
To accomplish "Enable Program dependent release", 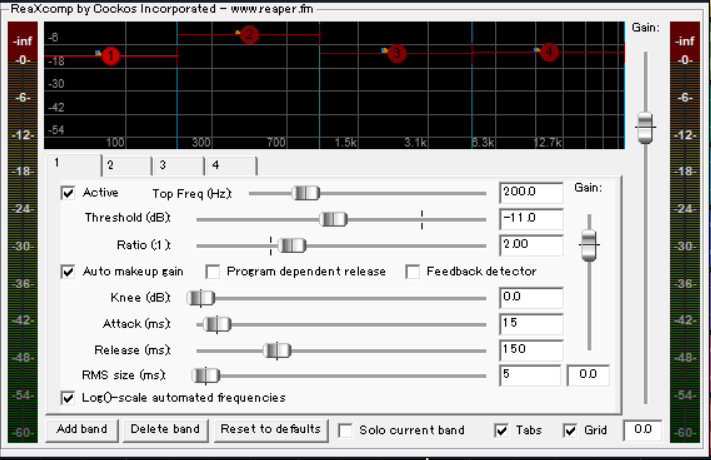I will [x=213, y=271].
